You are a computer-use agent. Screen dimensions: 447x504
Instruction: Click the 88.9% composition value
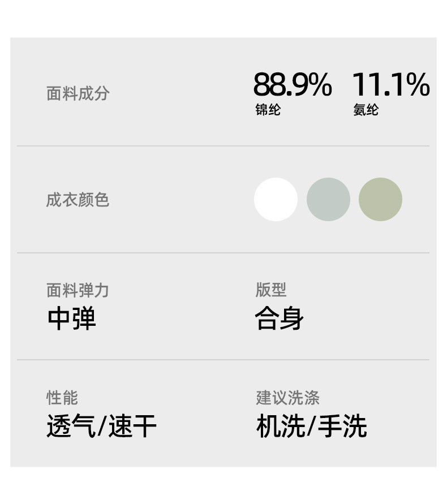coord(292,85)
